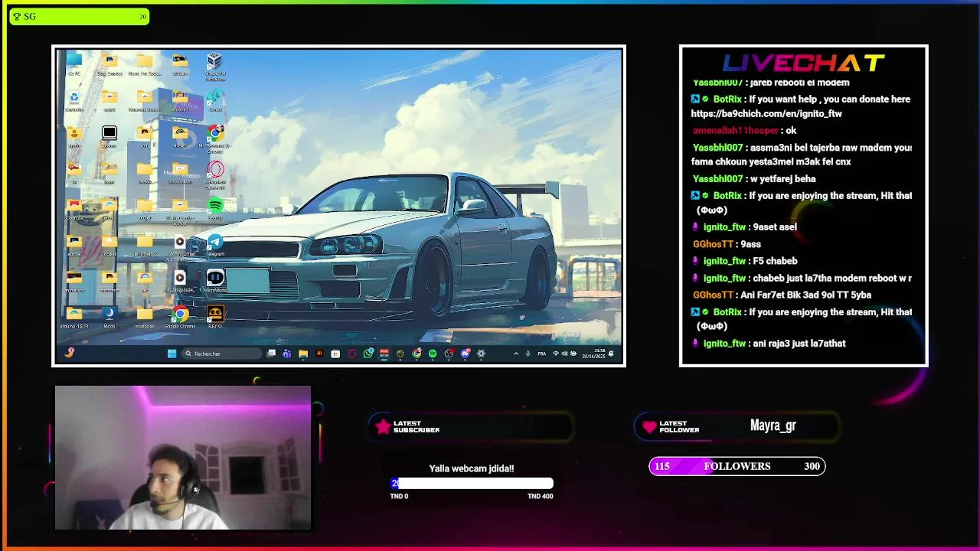This screenshot has width=980, height=551.
Task: Click the TND 400 goal amount label
Action: (540, 496)
